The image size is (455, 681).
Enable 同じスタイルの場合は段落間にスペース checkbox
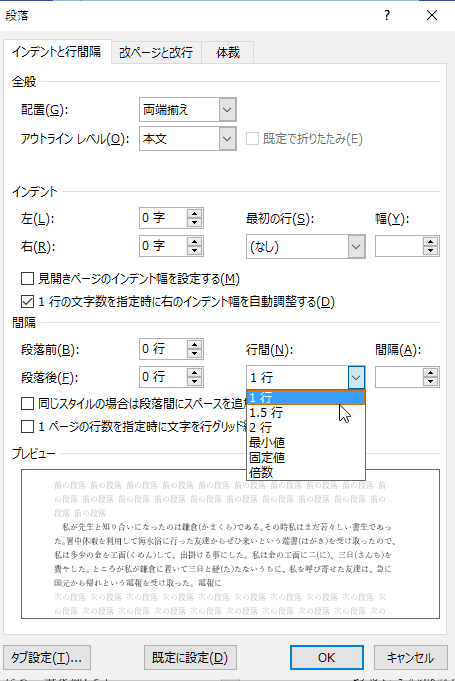[x=27, y=403]
